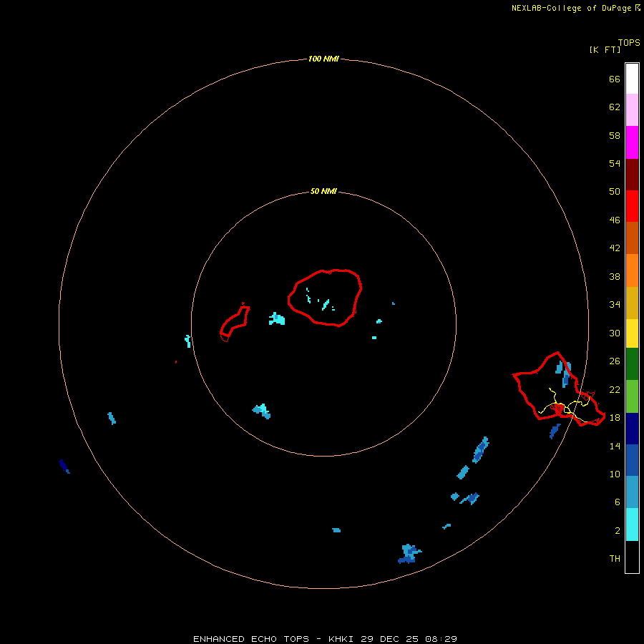Click the 18 legend value
Image resolution: width=644 pixels, height=644 pixels.
coord(615,417)
